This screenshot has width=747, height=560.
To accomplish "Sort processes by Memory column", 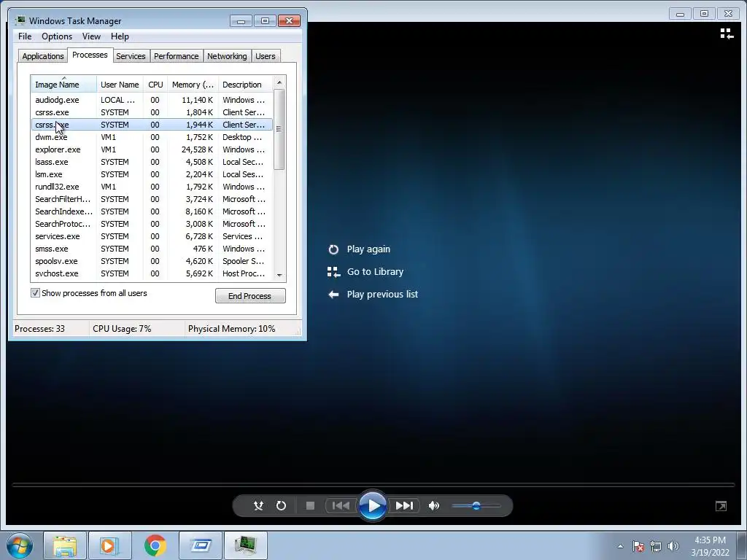I will point(193,85).
